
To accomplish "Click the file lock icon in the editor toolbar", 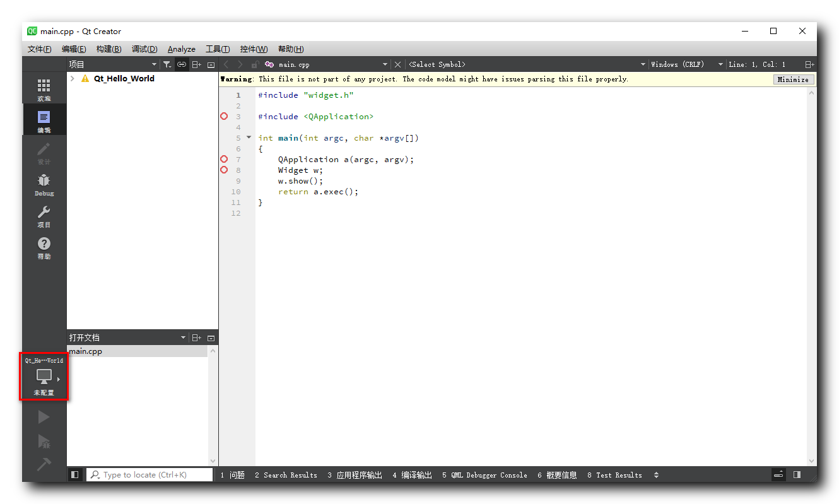I will (x=255, y=64).
